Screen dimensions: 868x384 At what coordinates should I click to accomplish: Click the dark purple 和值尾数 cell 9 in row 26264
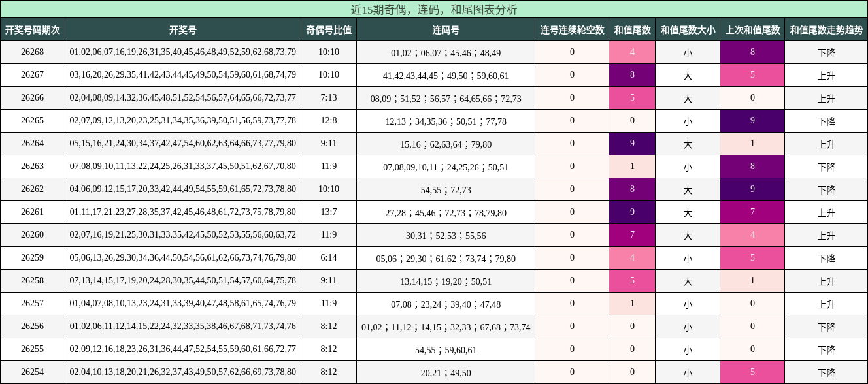click(x=632, y=144)
